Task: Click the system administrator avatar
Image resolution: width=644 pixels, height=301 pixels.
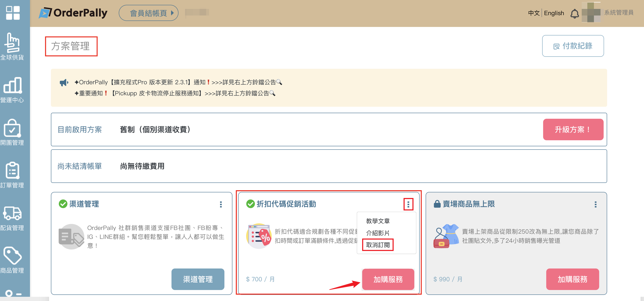Action: pyautogui.click(x=591, y=12)
